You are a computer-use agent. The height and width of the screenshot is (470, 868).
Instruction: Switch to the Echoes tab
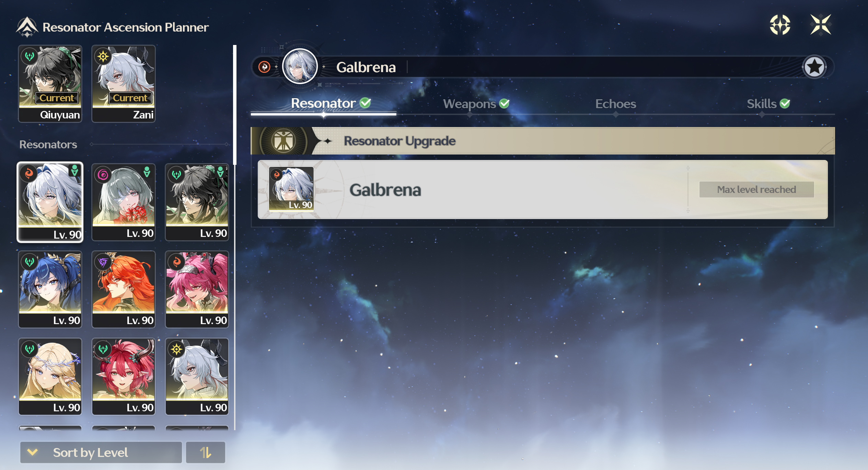tap(615, 104)
